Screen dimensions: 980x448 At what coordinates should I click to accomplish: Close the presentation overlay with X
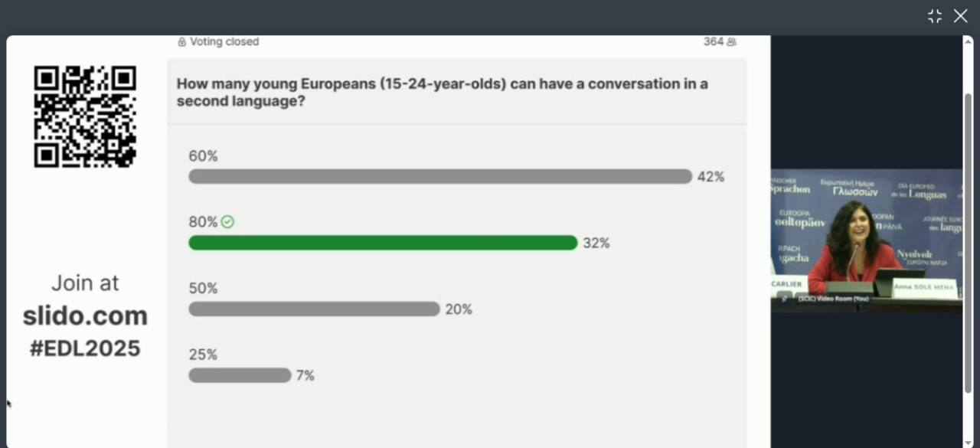coord(960,16)
